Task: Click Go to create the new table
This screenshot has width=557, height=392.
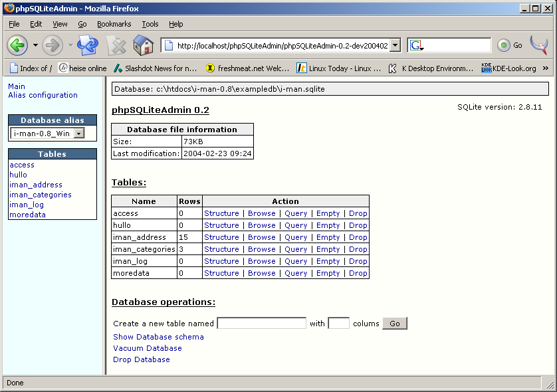Action: click(395, 323)
